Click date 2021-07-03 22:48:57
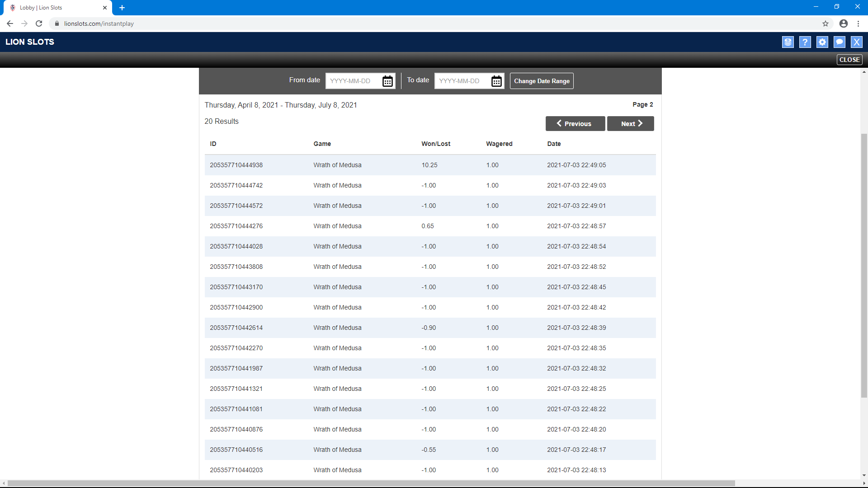Image resolution: width=868 pixels, height=488 pixels. tap(576, 226)
